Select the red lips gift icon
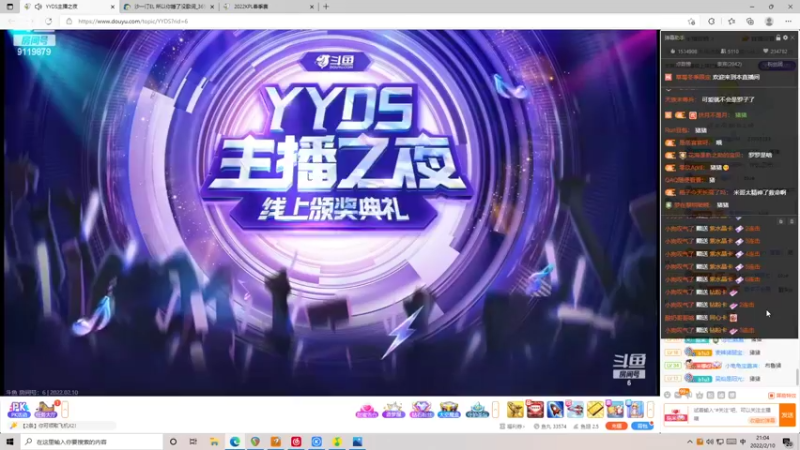 click(x=535, y=409)
